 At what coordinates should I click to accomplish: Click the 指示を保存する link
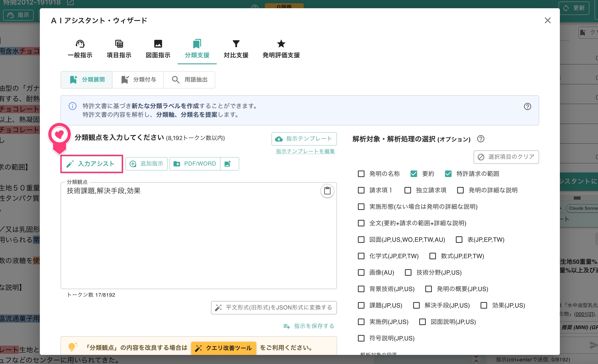click(309, 326)
